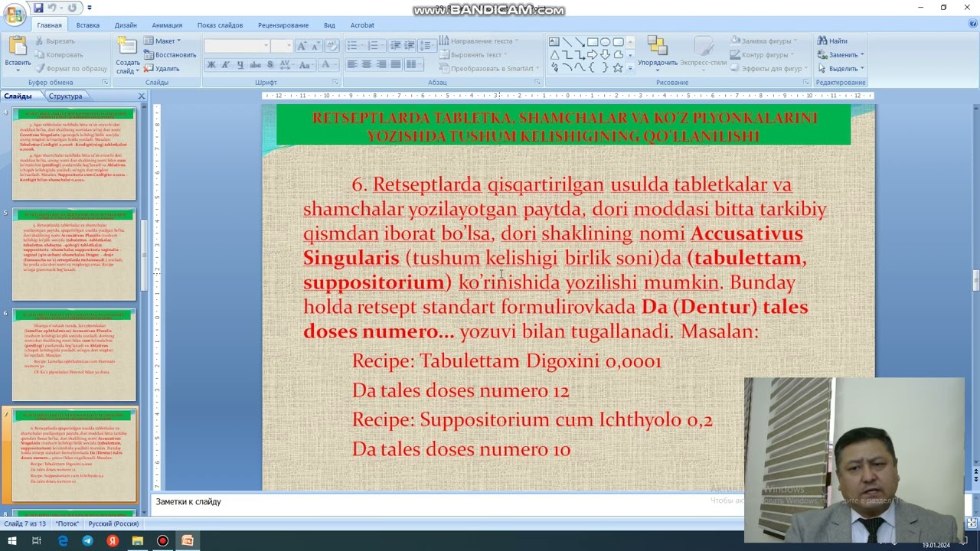Center the text alignment

367,65
